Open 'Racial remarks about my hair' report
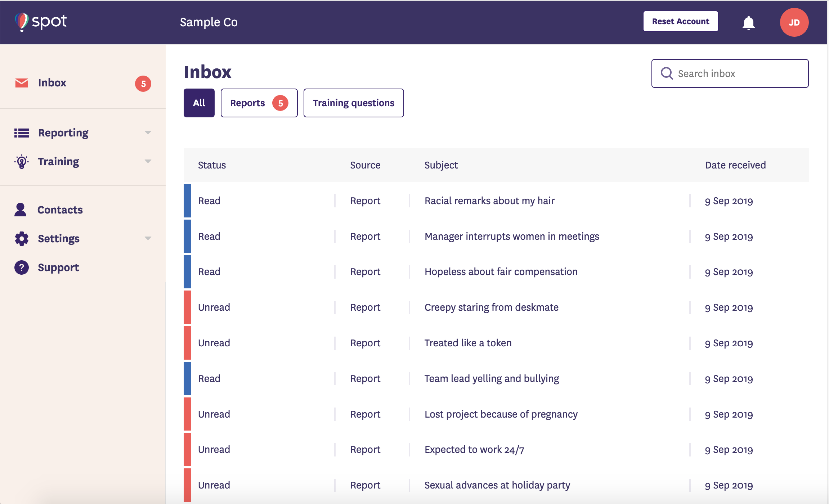This screenshot has width=829, height=504. point(489,201)
